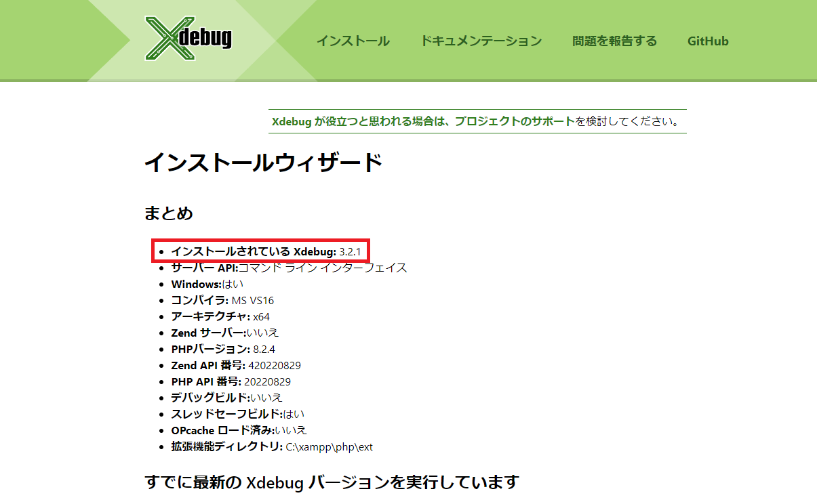This screenshot has height=504, width=817.
Task: Open the 問題を報告する menu item
Action: pos(614,41)
